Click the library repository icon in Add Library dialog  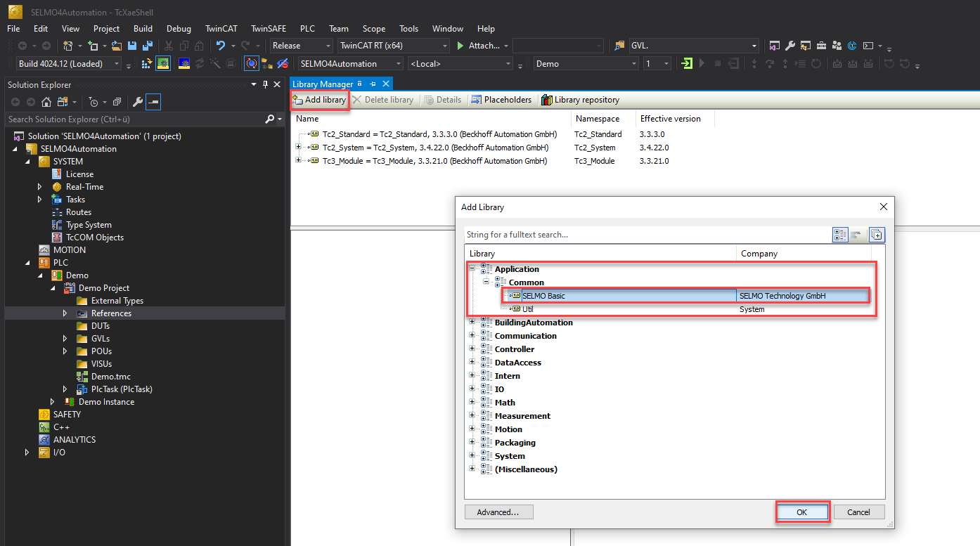tap(877, 235)
